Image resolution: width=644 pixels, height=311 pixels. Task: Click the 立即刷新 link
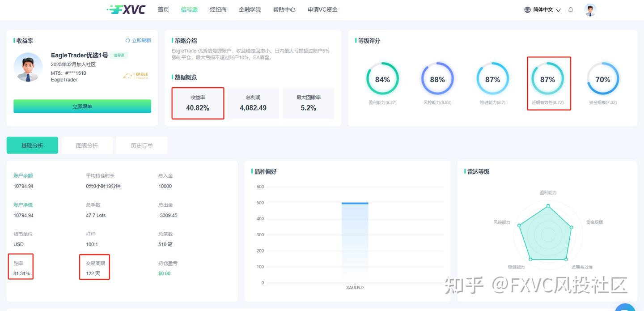tap(141, 40)
